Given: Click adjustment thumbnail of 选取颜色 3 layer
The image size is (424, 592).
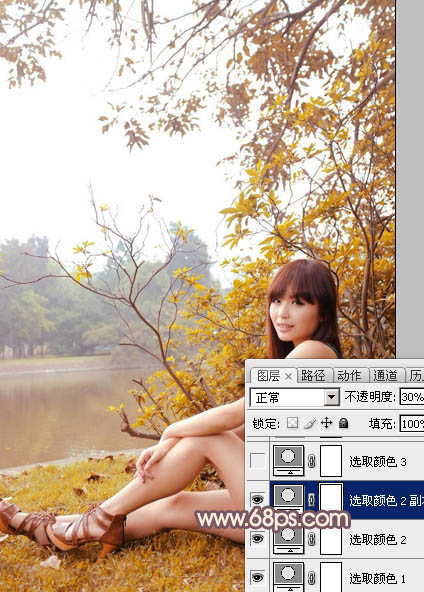Looking at the screenshot, I should tap(288, 461).
